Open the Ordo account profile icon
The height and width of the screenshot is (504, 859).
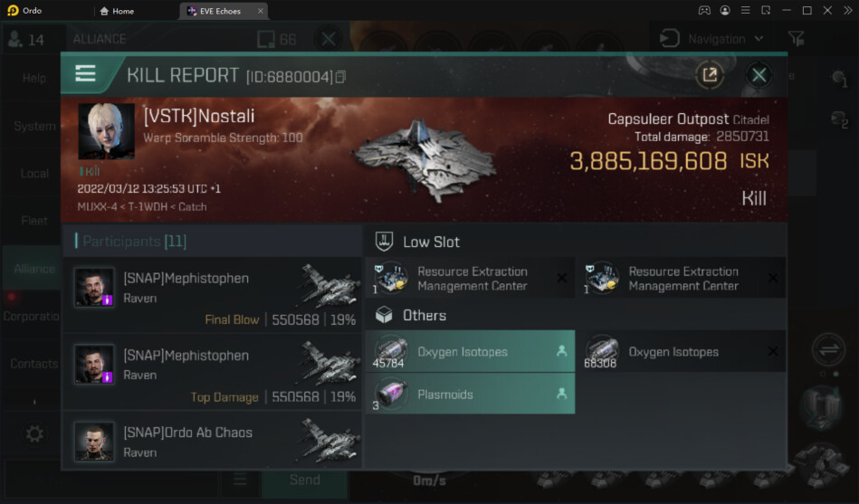click(x=725, y=11)
